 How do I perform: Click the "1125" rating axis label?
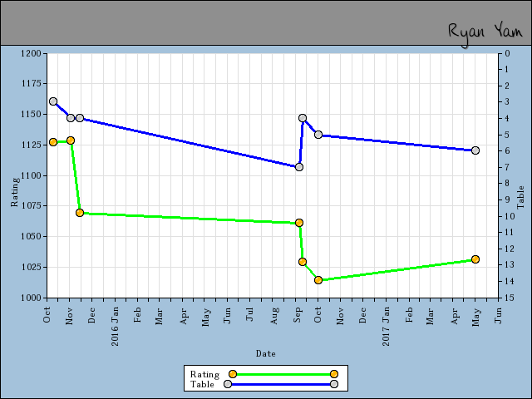coord(32,145)
